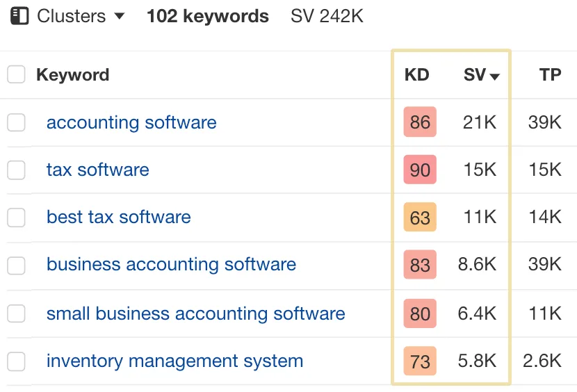Open inventory management system keyword link

174,361
